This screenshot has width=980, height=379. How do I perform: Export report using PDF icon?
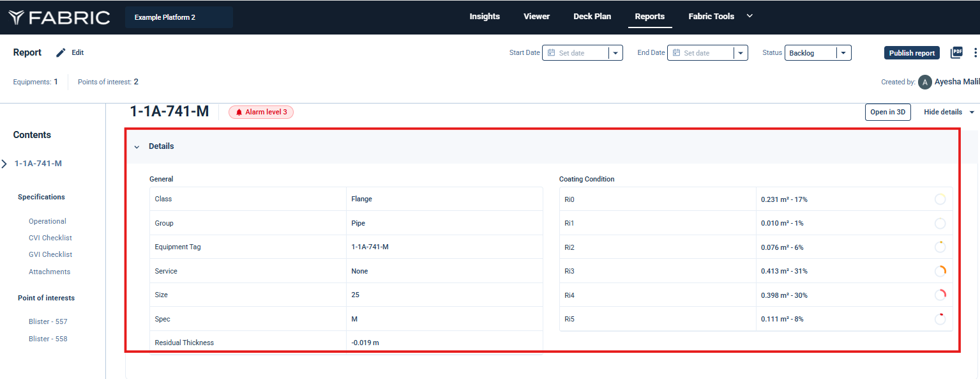tap(956, 53)
